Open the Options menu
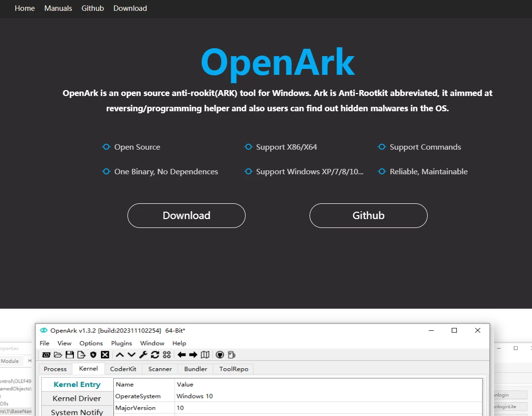 [91, 344]
